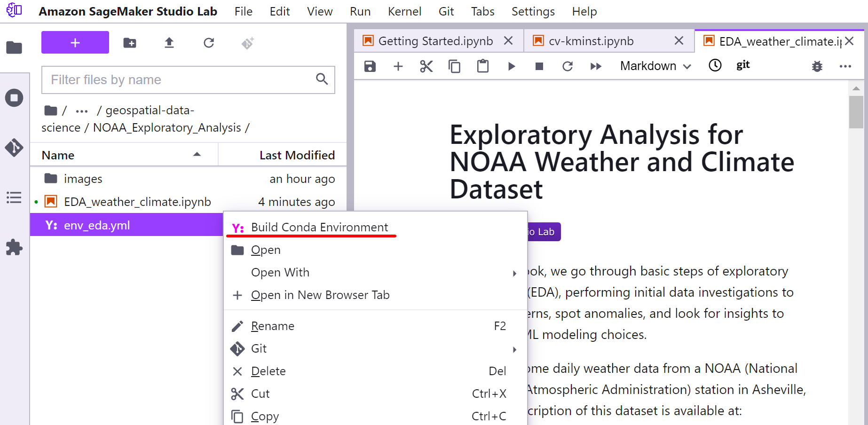Close the cv-kminst.ipynb tab
The height and width of the screenshot is (425, 868).
click(679, 41)
